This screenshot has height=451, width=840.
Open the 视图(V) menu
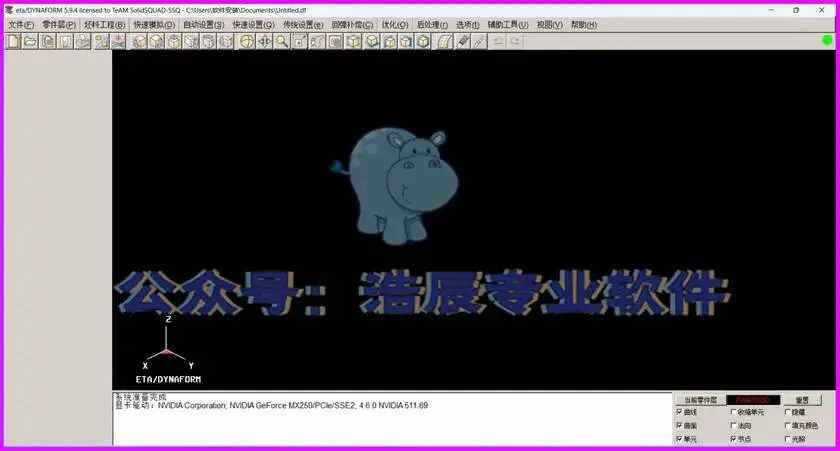pos(550,25)
